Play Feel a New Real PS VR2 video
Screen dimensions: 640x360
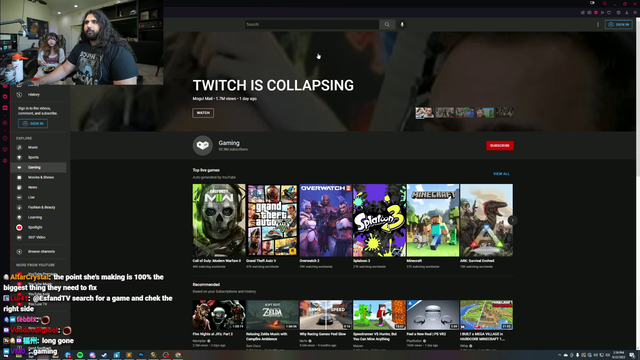pos(433,315)
